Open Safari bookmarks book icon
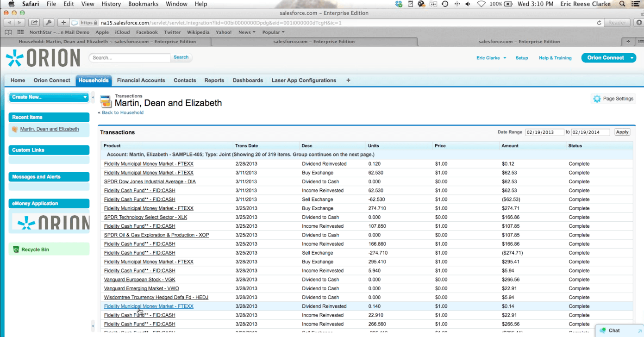 [8, 32]
